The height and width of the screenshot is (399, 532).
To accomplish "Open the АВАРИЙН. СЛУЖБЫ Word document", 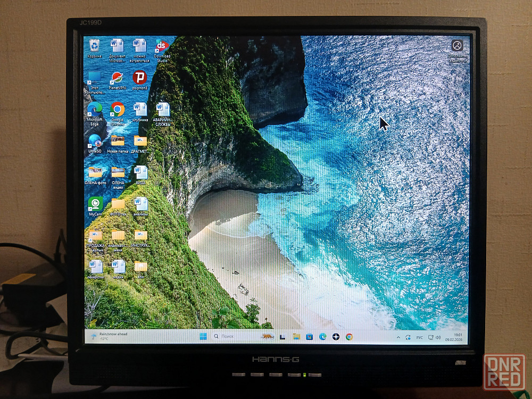I will tap(162, 110).
